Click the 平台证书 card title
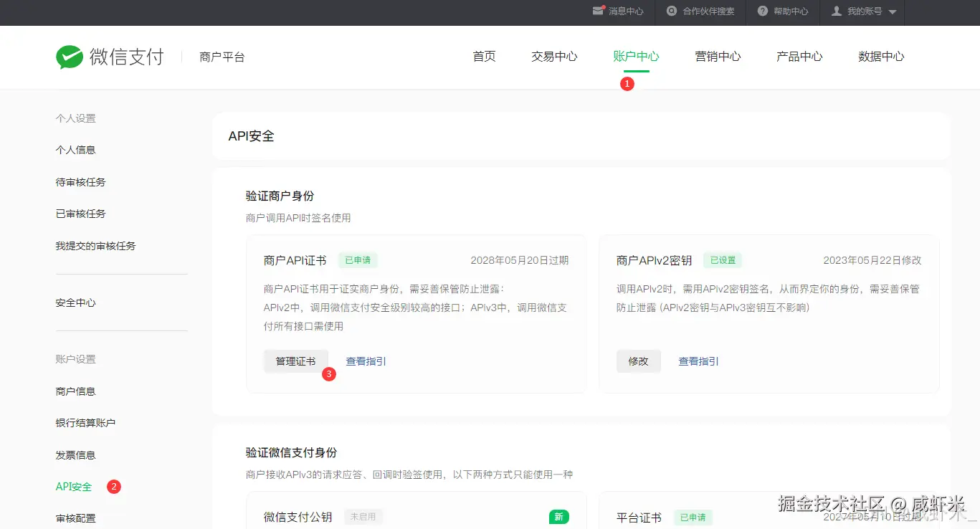 click(x=639, y=518)
